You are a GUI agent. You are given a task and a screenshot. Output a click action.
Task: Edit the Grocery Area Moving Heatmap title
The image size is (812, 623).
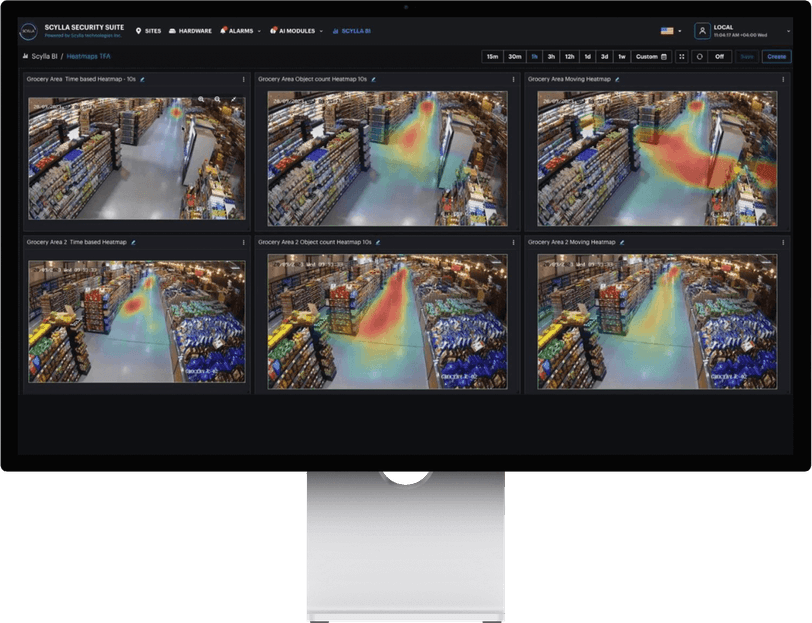(x=617, y=79)
